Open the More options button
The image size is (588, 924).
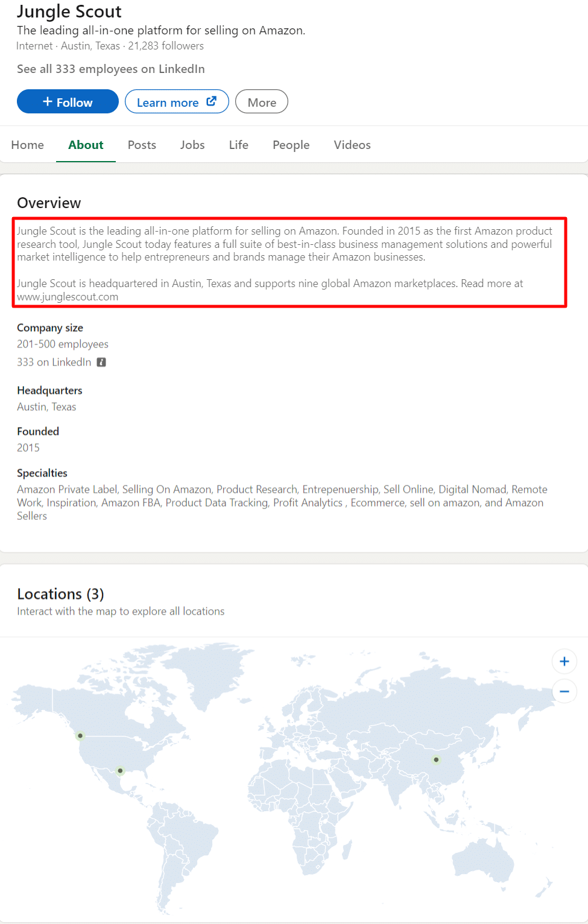pyautogui.click(x=262, y=101)
